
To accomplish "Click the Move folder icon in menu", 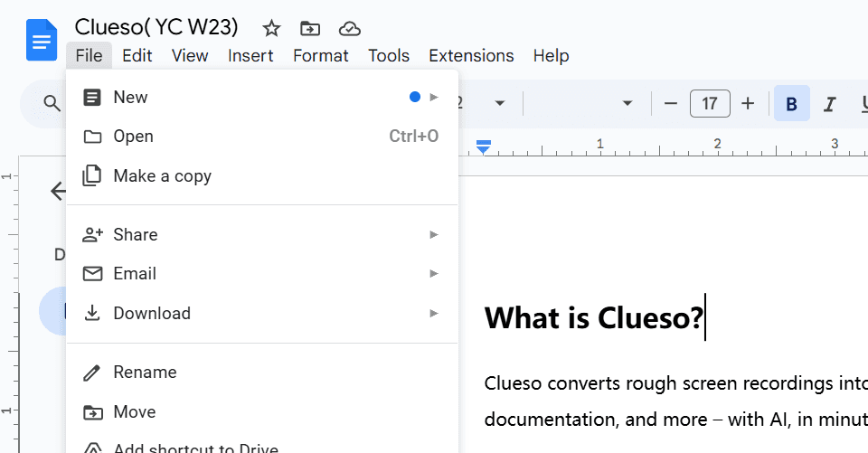I will click(x=92, y=412).
